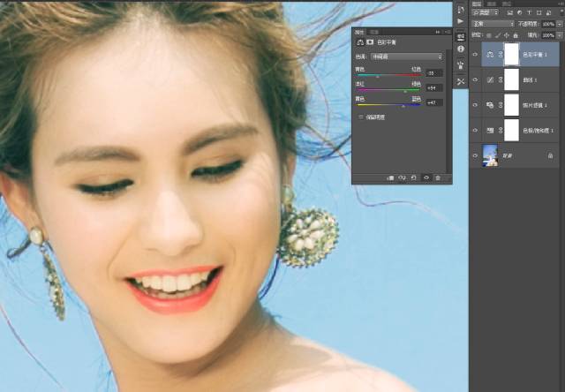
Task: Select the Color Balance 1 layer mask thumbnail
Action: pyautogui.click(x=511, y=55)
